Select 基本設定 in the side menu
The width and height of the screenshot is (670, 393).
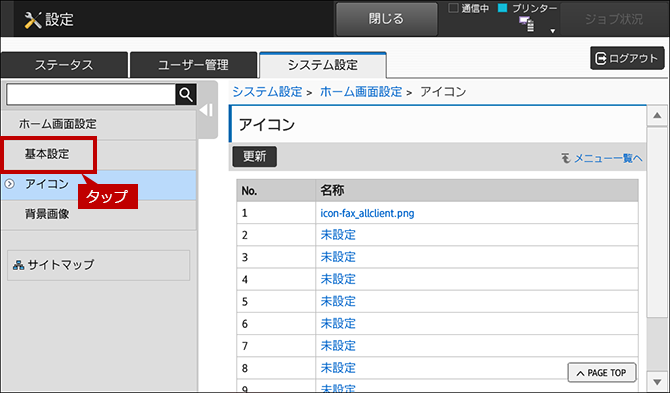point(47,154)
